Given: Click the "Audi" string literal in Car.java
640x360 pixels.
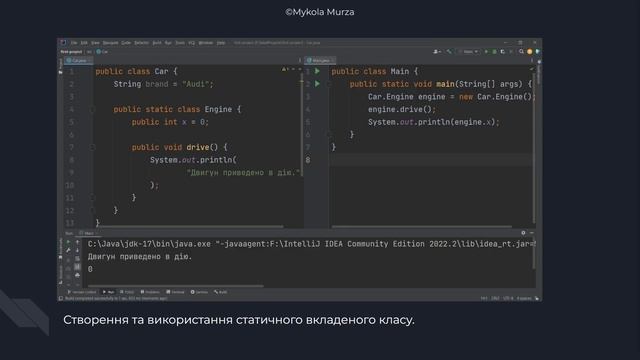Looking at the screenshot, I should click(x=196, y=84).
